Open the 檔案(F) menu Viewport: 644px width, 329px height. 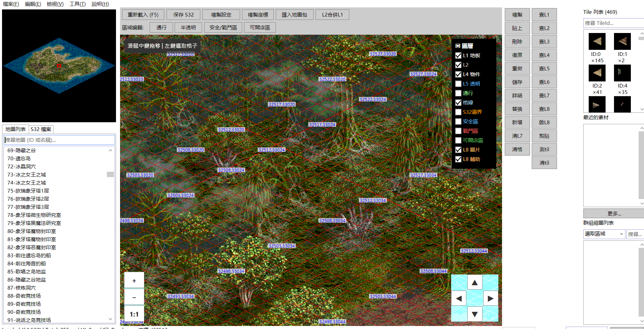click(x=11, y=4)
